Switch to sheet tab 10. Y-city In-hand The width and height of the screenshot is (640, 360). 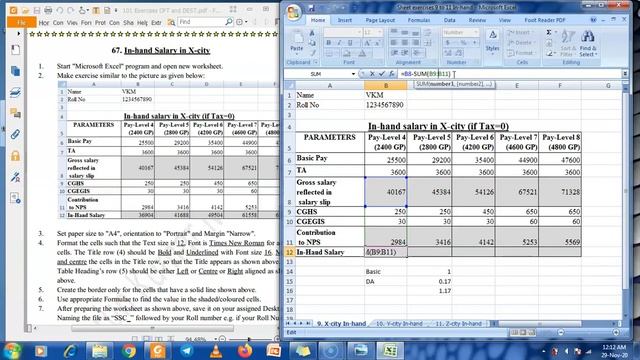pos(399,324)
